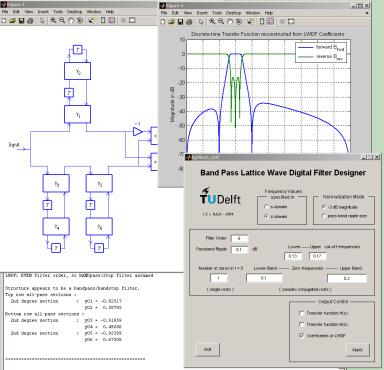This screenshot has width=384, height=370.
Task: Click Open File icon in Figure 3 toolbar
Action: [13, 21]
